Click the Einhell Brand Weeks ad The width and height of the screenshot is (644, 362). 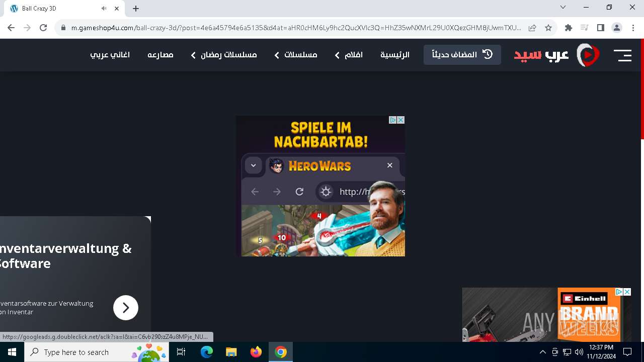click(x=546, y=315)
